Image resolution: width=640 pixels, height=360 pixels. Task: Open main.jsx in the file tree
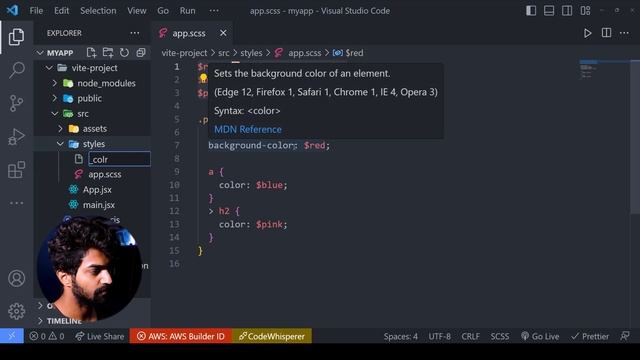pos(99,205)
